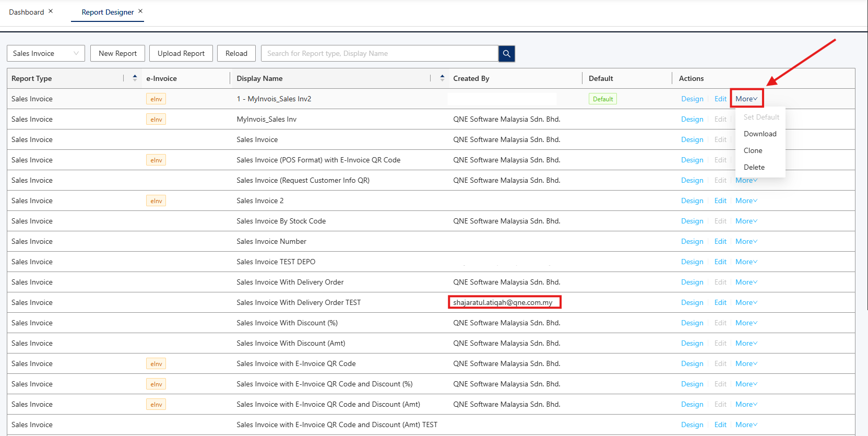The width and height of the screenshot is (868, 436).
Task: Choose Download from the More menu
Action: [759, 134]
